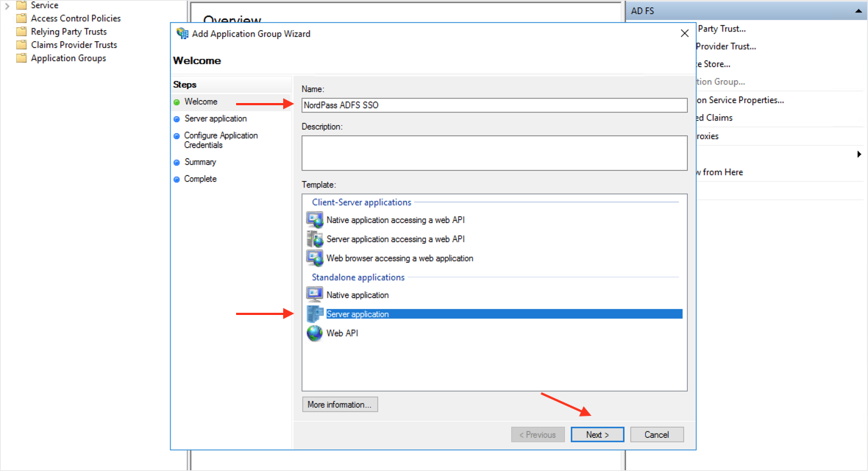The width and height of the screenshot is (868, 471).
Task: Click the Provider Trust action in Actions pane
Action: point(726,46)
